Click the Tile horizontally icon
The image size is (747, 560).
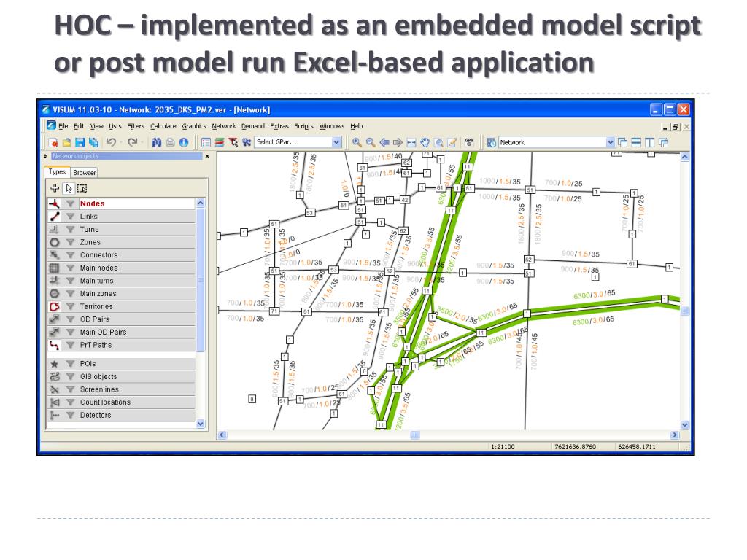tap(636, 142)
